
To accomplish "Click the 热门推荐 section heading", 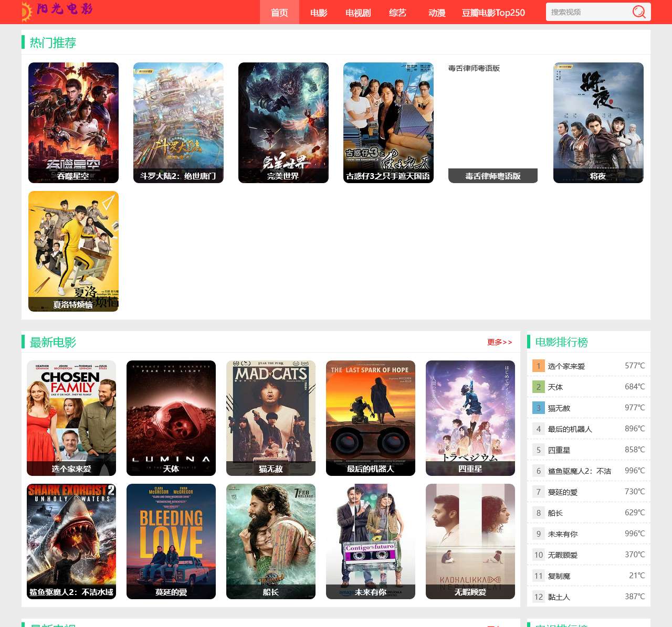I will pos(53,42).
